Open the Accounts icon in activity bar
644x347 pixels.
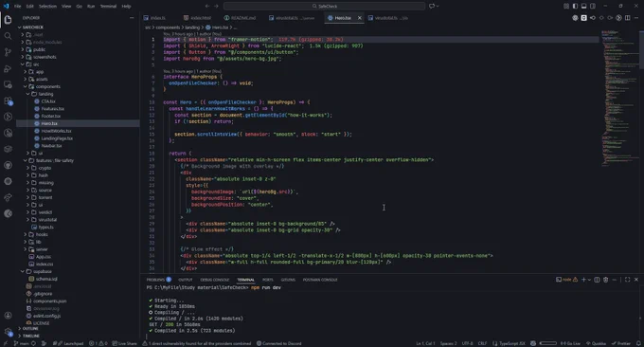tap(8, 316)
